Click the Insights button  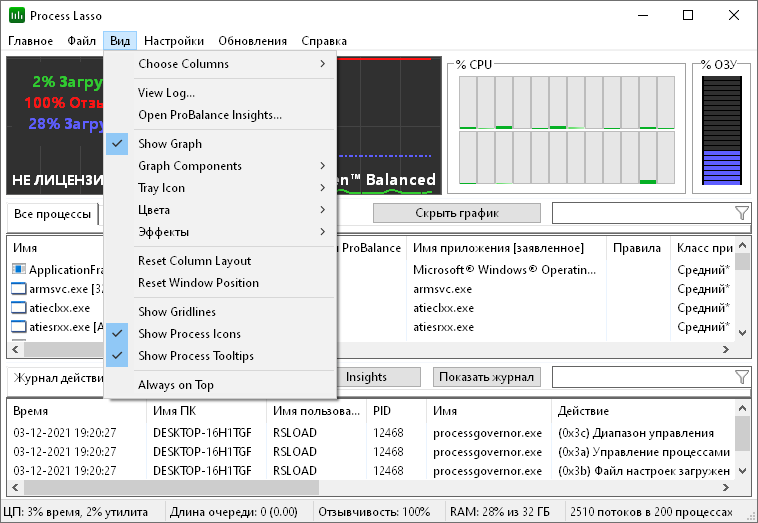378,377
